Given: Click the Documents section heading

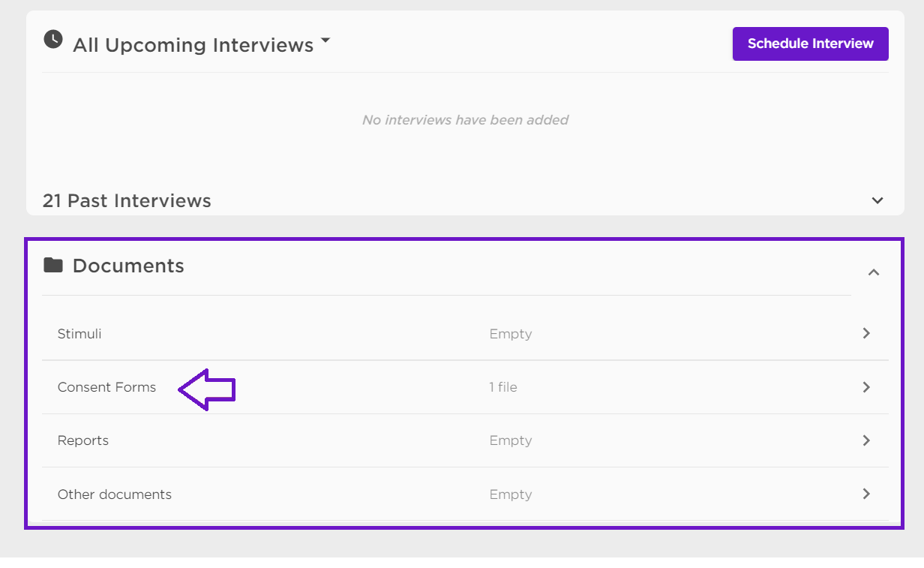Looking at the screenshot, I should pyautogui.click(x=128, y=266).
